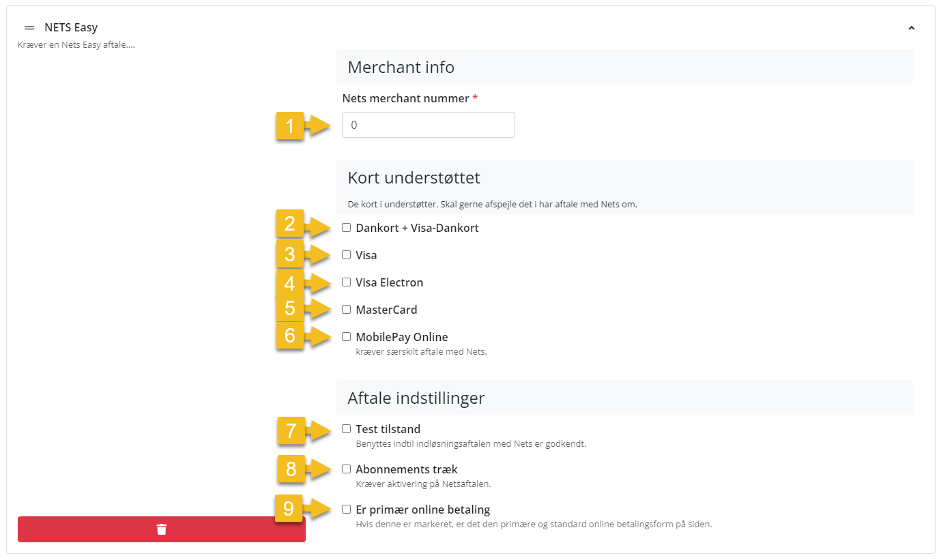
Task: Click the 'De kort i understøtter' description text
Action: [x=492, y=204]
